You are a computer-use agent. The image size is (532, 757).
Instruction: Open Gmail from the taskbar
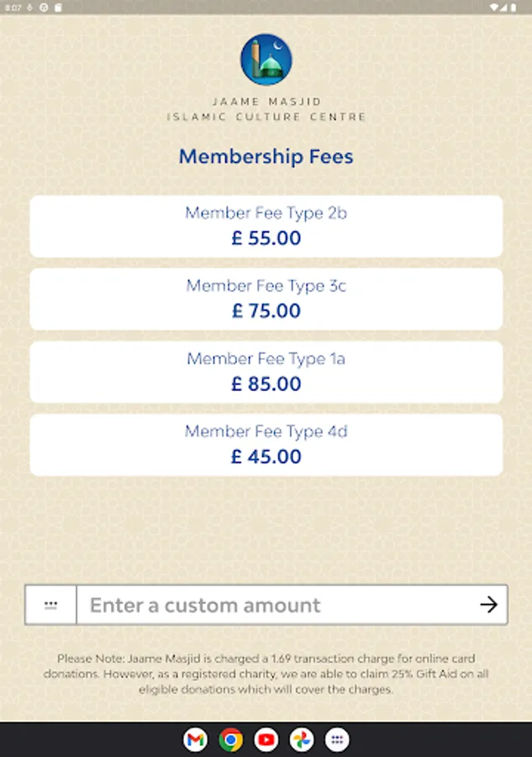pos(195,739)
